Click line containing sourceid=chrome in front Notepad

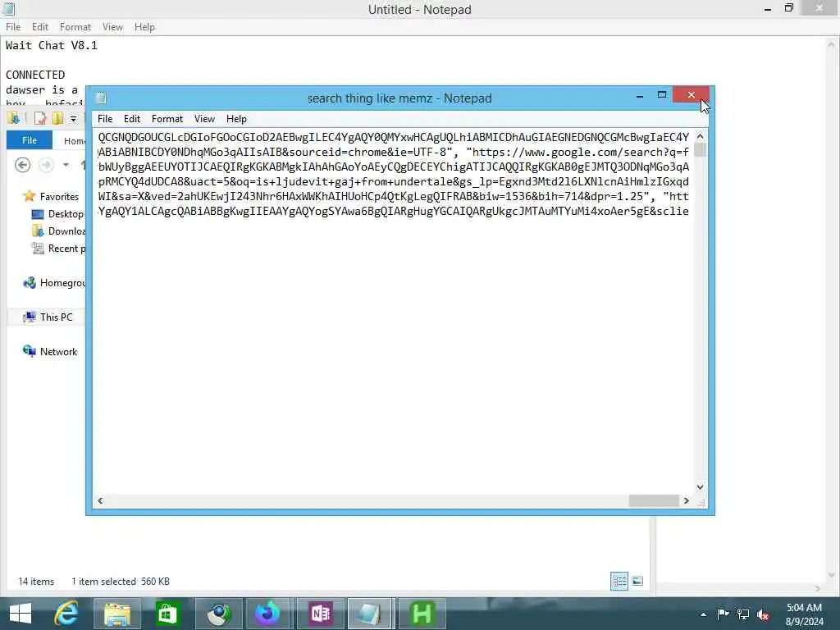click(393, 152)
